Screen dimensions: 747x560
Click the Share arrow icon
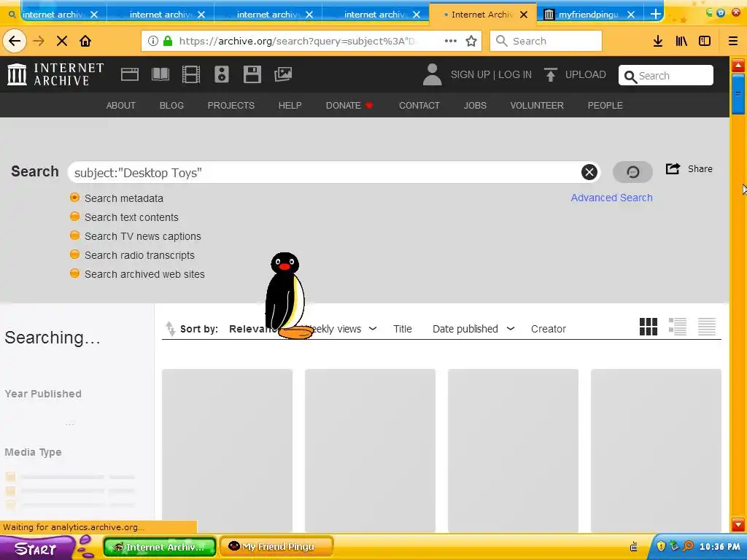(x=673, y=168)
